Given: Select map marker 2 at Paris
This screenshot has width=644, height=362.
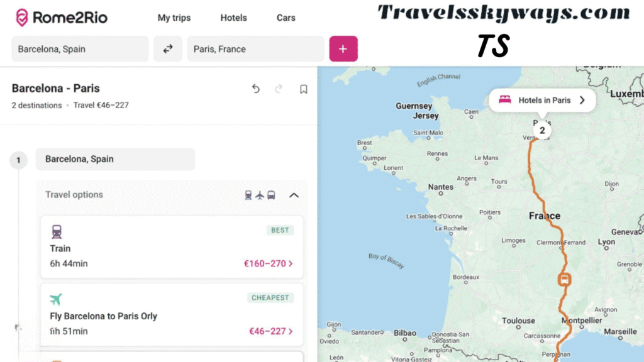Looking at the screenshot, I should click(x=542, y=131).
